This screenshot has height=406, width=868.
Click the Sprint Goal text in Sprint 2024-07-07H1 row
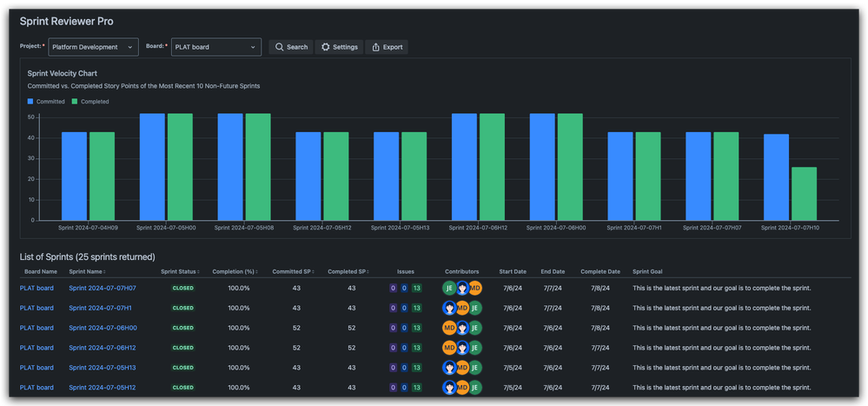[x=722, y=308]
